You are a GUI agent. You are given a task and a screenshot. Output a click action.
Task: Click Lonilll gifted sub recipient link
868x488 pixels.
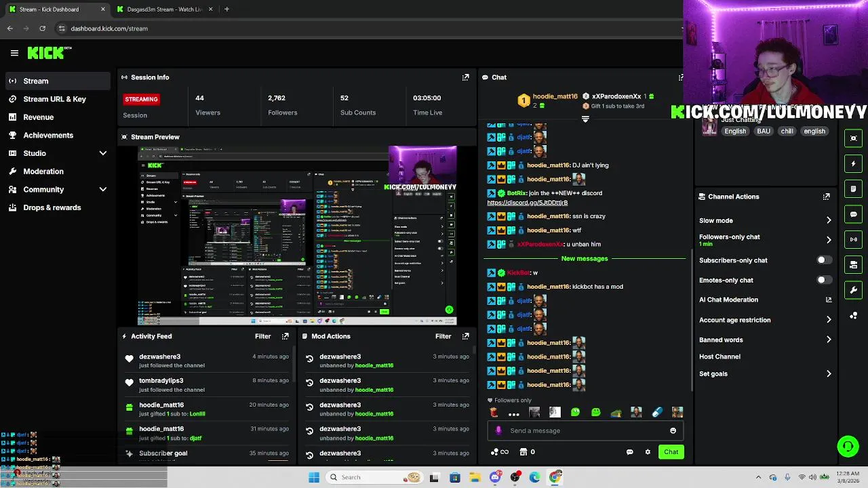(197, 414)
